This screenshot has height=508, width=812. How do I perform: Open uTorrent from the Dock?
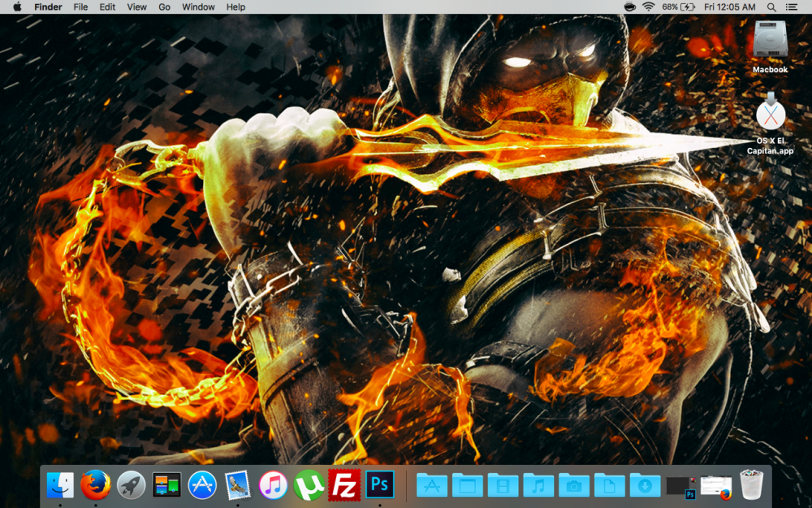(x=310, y=485)
